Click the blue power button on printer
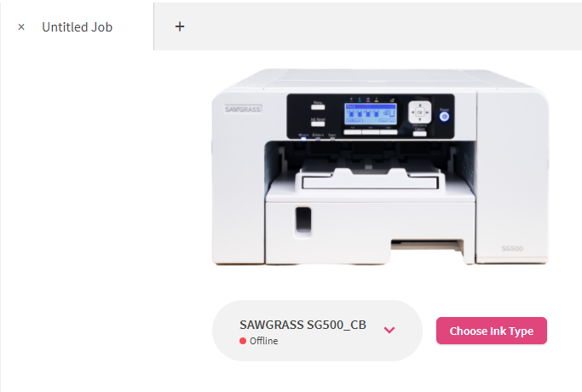582x392 pixels. 444,117
